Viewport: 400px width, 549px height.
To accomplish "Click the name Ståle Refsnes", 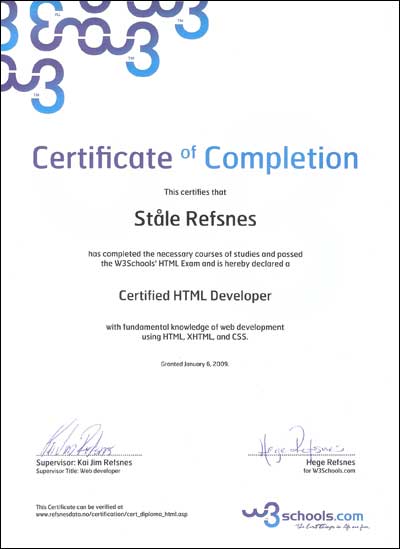I will coord(195,219).
